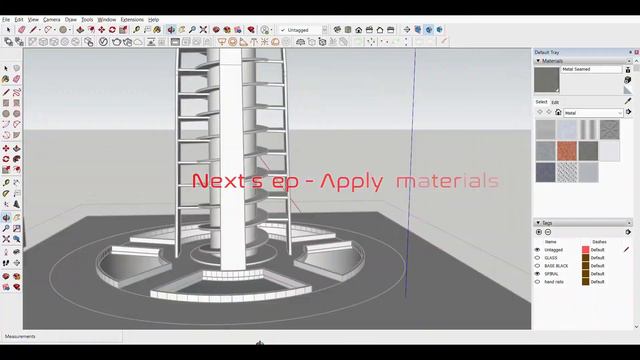Toggle visibility of the SPIRAL tag

point(537,274)
